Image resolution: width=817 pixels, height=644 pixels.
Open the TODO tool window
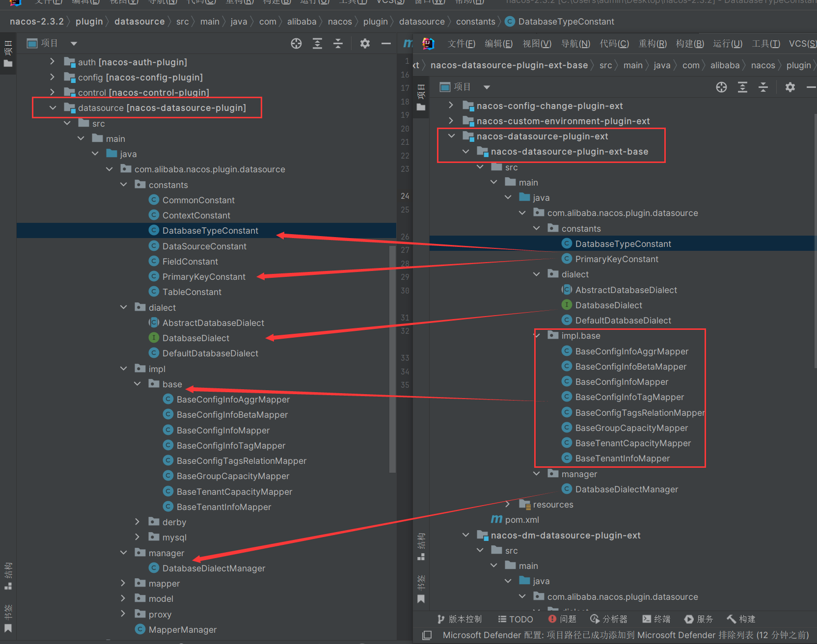click(515, 619)
